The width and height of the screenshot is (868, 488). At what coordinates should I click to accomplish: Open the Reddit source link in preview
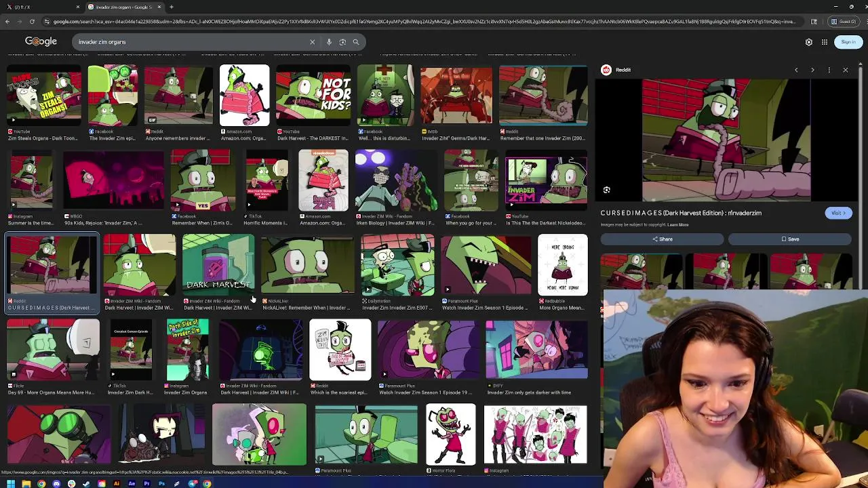point(616,70)
